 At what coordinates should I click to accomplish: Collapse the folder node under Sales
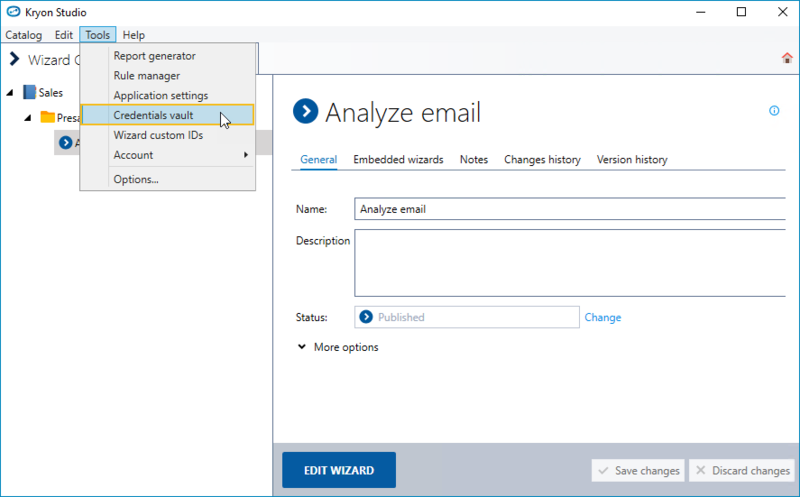point(28,118)
